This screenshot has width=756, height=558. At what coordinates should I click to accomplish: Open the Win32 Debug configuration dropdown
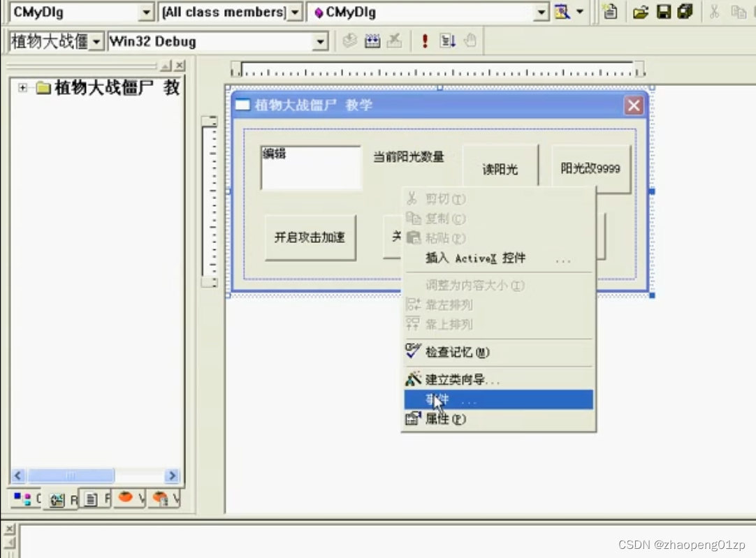320,41
